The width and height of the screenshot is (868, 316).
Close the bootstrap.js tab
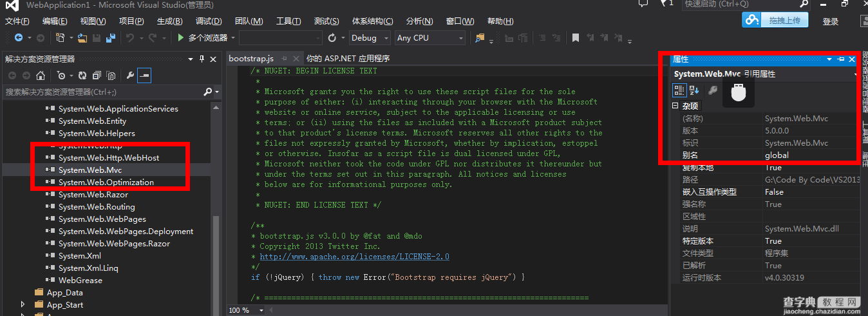click(297, 58)
